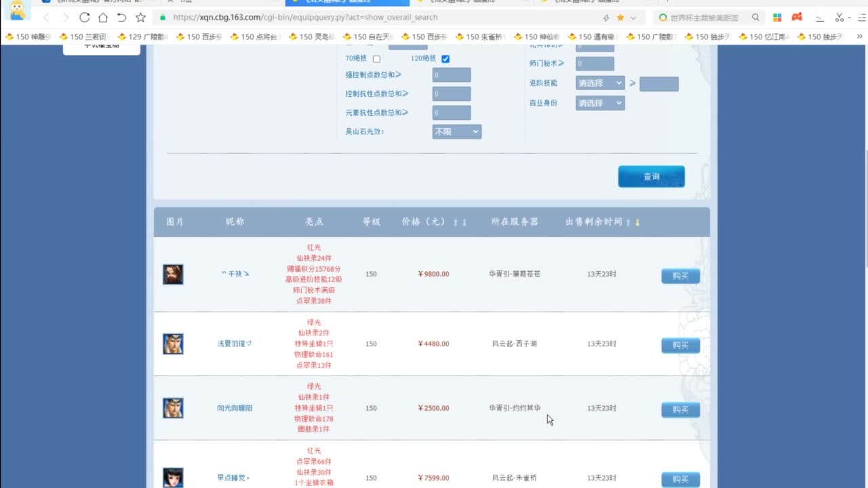Click price text ¥9800.00

433,274
